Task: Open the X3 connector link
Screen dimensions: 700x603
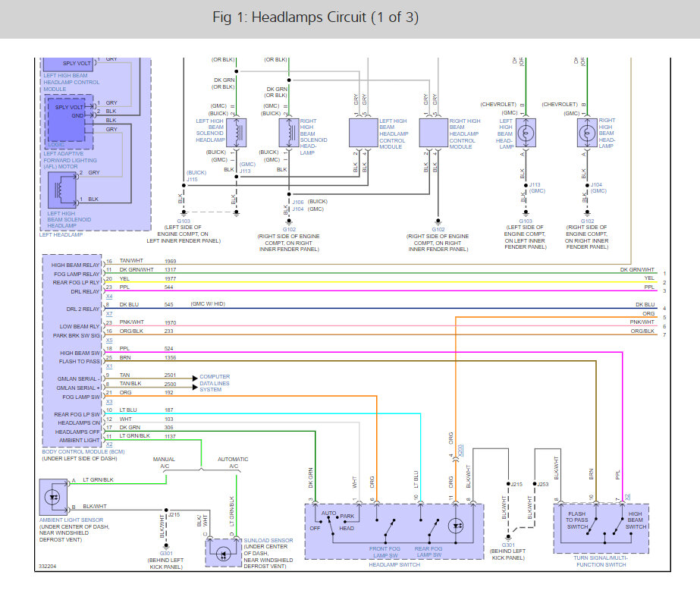Action: pos(109,402)
